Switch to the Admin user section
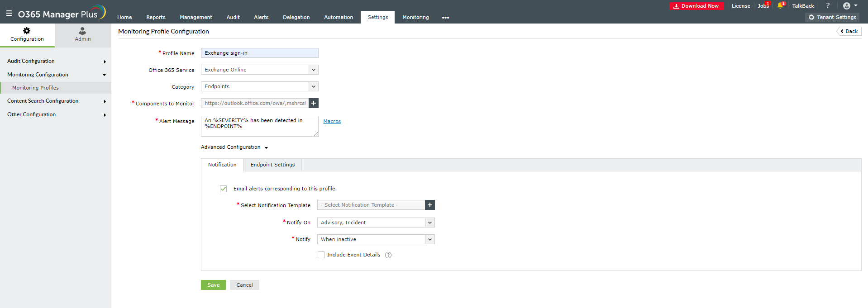This screenshot has height=308, width=868. 83,35
